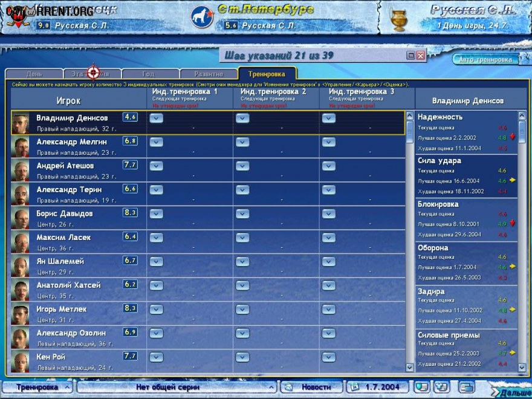Click the '1 День игры, 24.7.' text

[472, 25]
